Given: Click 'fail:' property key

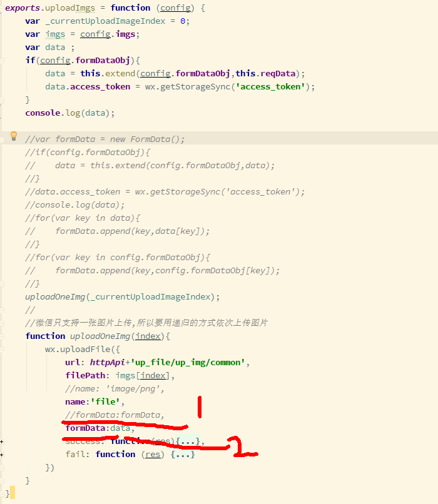Looking at the screenshot, I should coord(78,455).
